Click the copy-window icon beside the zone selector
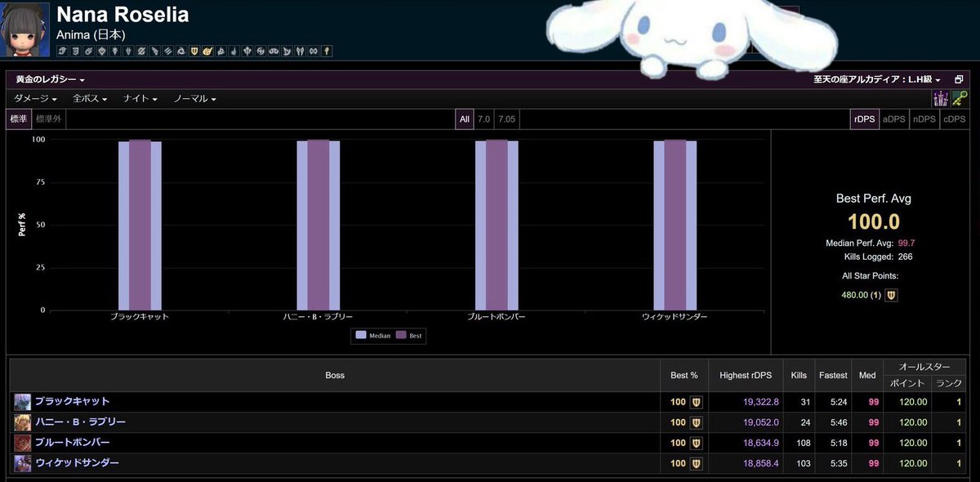Viewport: 980px width, 482px height. coord(959,79)
